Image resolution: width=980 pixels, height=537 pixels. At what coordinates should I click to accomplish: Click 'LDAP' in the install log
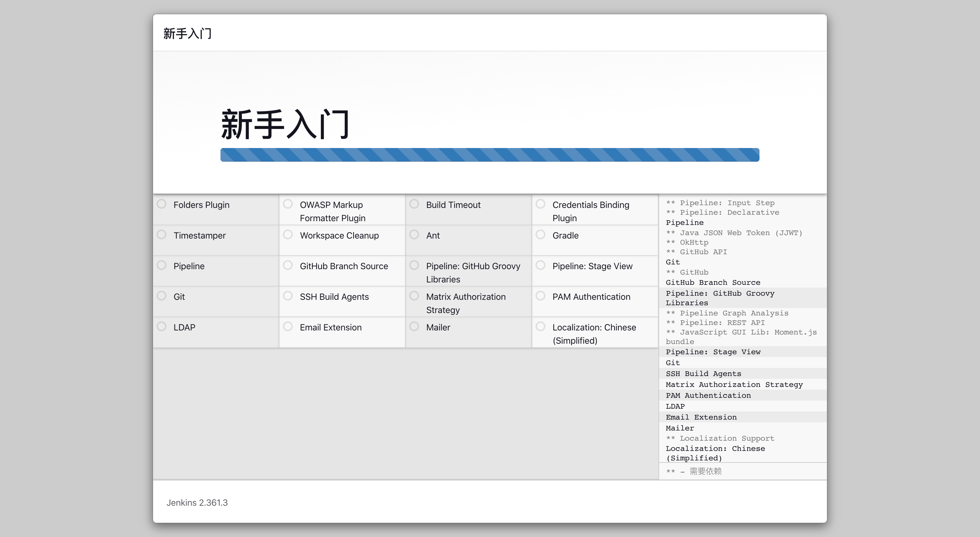675,406
